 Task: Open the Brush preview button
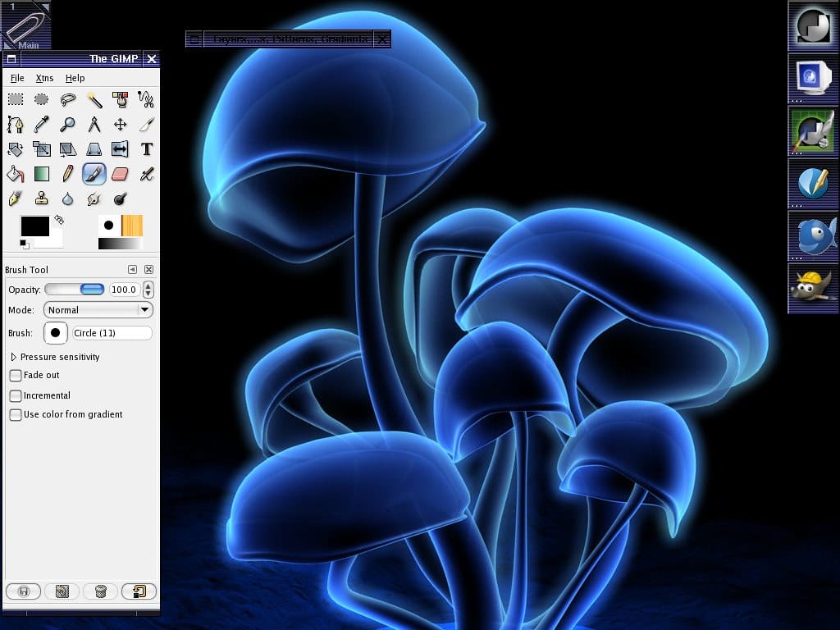pyautogui.click(x=55, y=333)
